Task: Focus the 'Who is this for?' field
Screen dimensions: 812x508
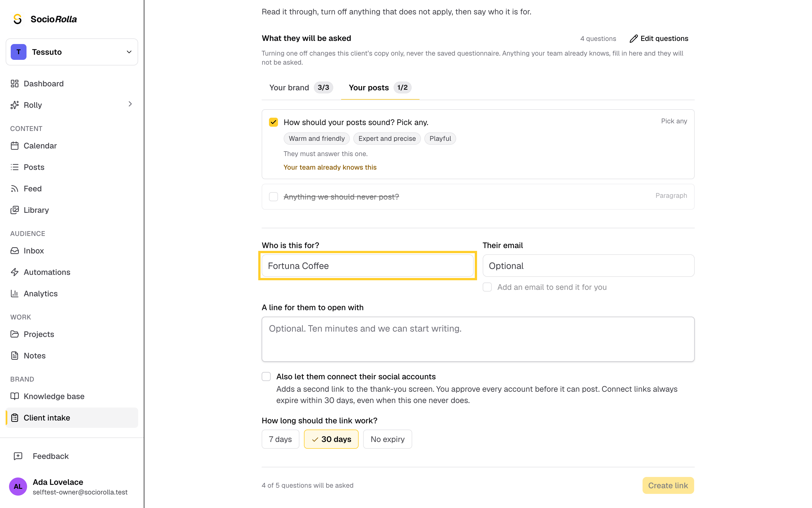Action: 367,266
